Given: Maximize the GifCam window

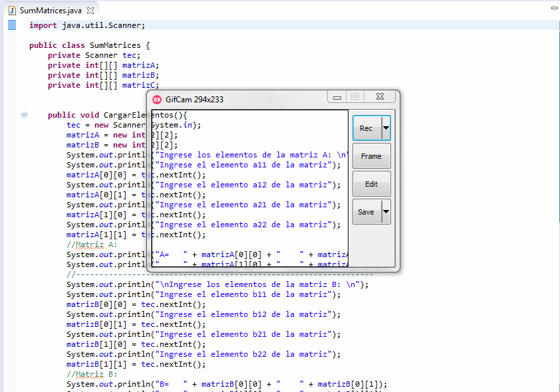Looking at the screenshot, I should point(355,97).
